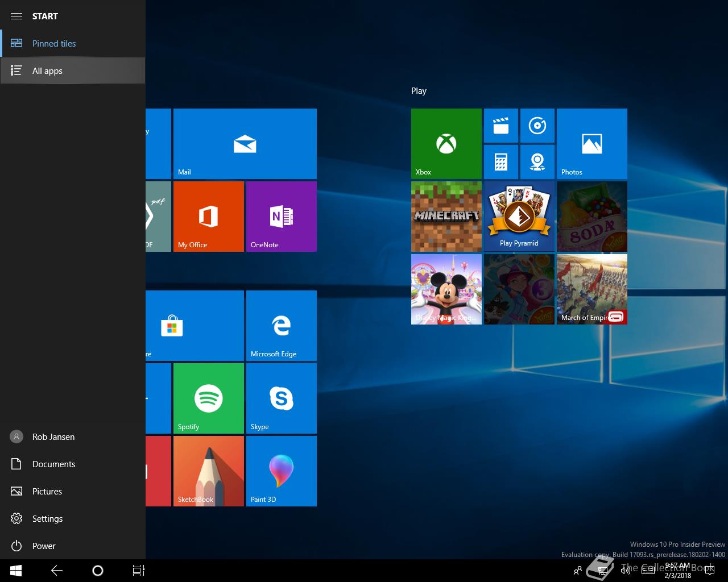
Task: Open the volume speaker icon
Action: click(x=626, y=571)
